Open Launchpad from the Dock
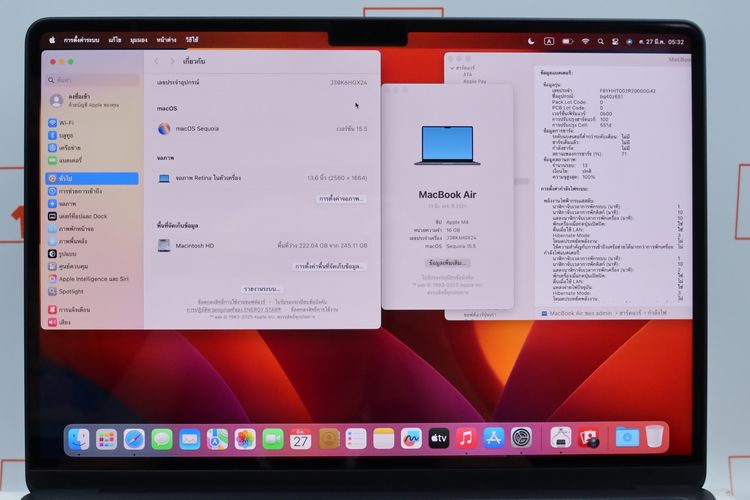Viewport: 750px width, 500px height. click(x=106, y=439)
